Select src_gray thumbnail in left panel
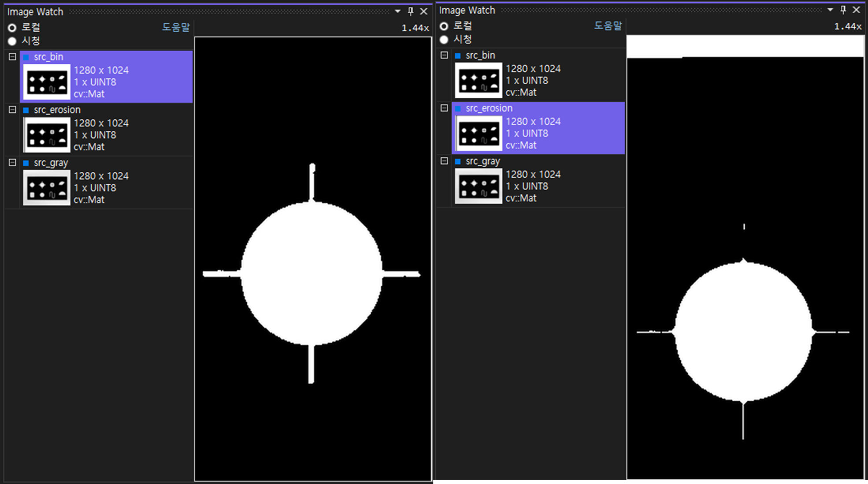 click(x=46, y=188)
